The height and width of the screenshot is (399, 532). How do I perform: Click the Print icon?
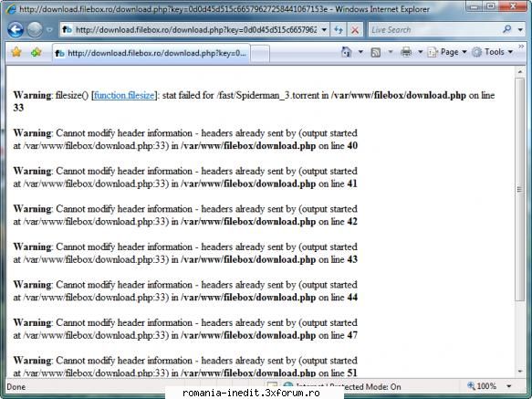tap(406, 52)
